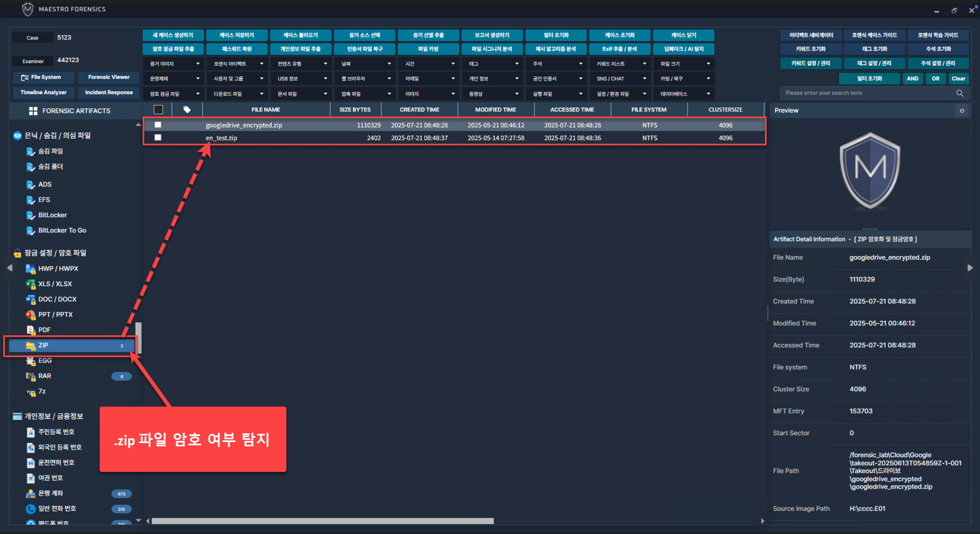Click the Forensic Artifacts grid icon
The width and height of the screenshot is (980, 534).
click(x=33, y=111)
